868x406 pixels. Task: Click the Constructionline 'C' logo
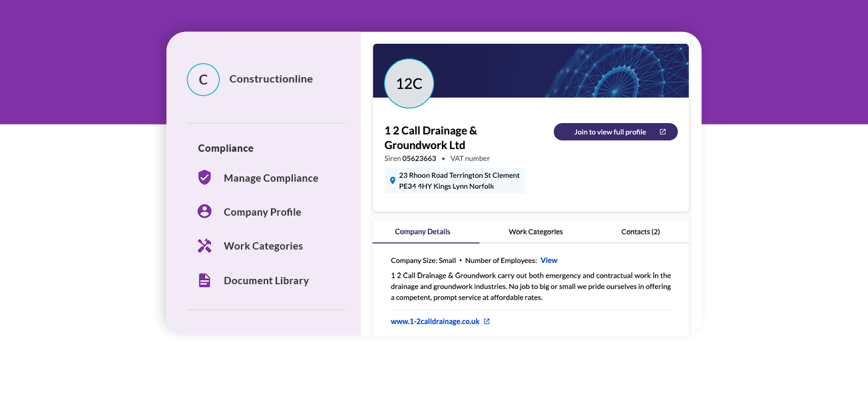[x=203, y=79]
